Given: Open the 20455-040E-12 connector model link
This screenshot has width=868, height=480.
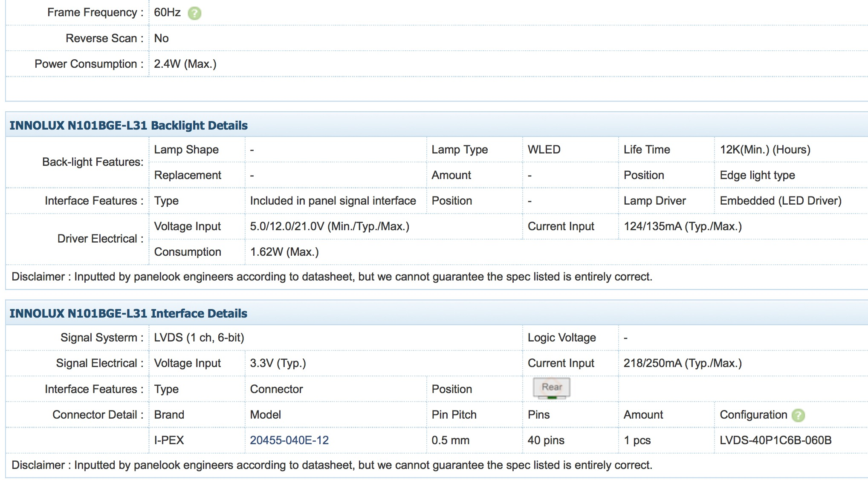Looking at the screenshot, I should click(x=289, y=440).
